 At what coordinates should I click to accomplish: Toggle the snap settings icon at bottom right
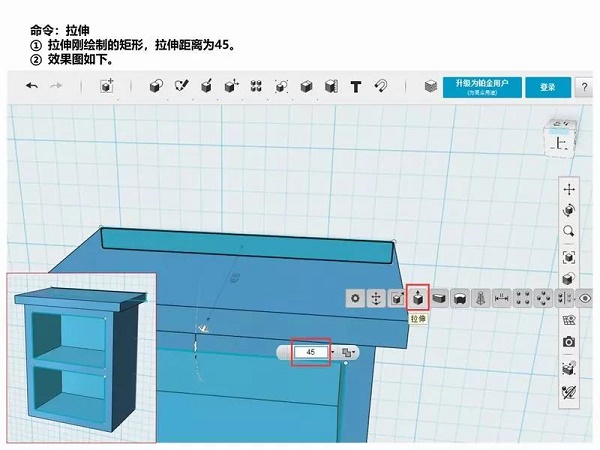(569, 392)
